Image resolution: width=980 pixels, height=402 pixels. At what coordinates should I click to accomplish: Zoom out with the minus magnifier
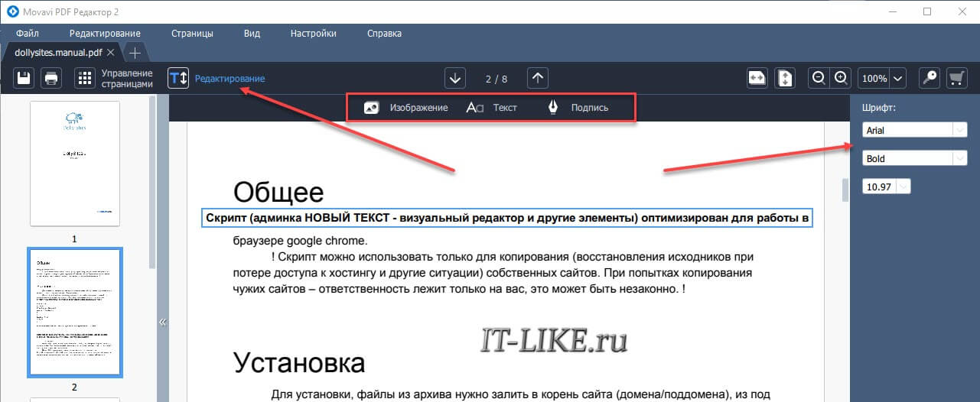click(819, 78)
